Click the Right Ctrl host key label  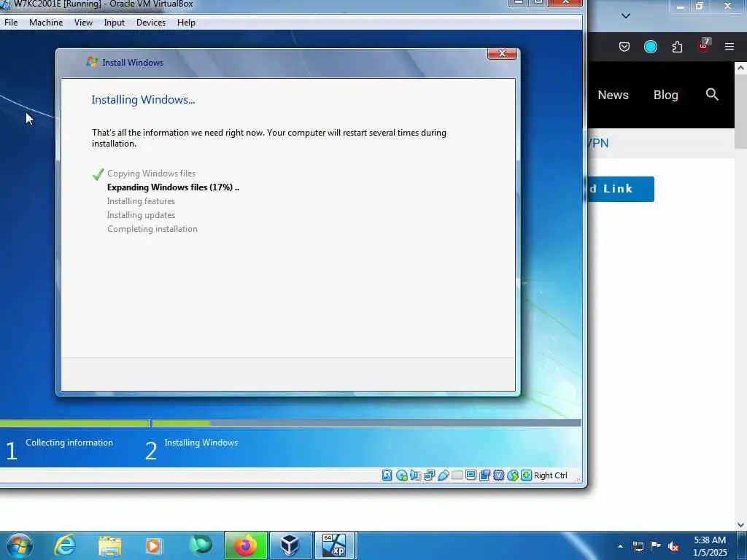pyautogui.click(x=551, y=475)
